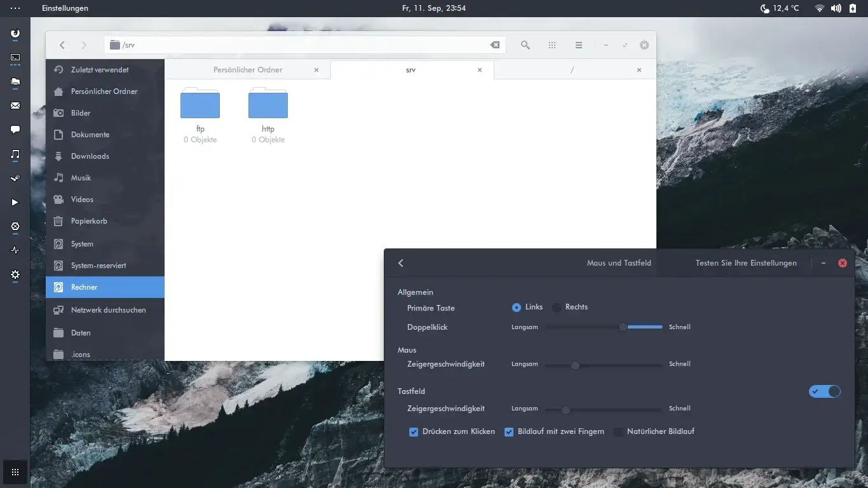The width and height of the screenshot is (868, 488).
Task: Click Testen Sie Ihre Einstellungen
Action: 746,262
